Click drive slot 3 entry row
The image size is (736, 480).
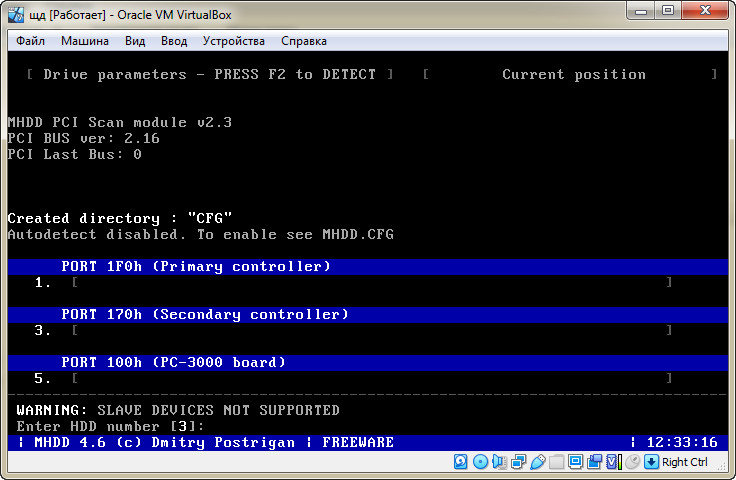tap(353, 330)
